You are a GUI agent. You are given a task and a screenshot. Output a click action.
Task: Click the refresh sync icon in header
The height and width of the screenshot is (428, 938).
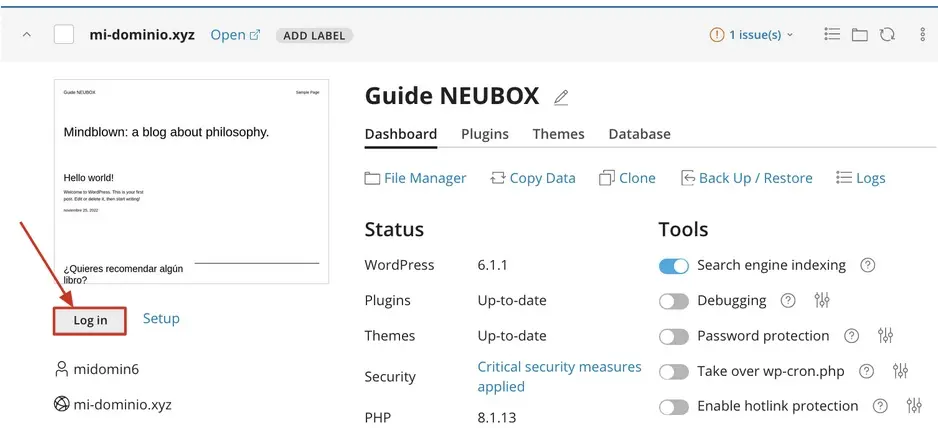pyautogui.click(x=887, y=35)
